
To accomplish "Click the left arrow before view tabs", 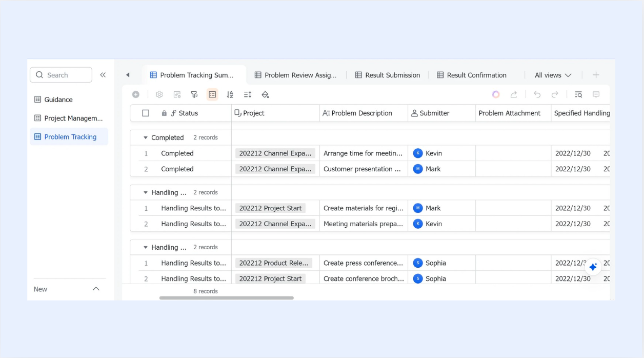I will click(128, 75).
